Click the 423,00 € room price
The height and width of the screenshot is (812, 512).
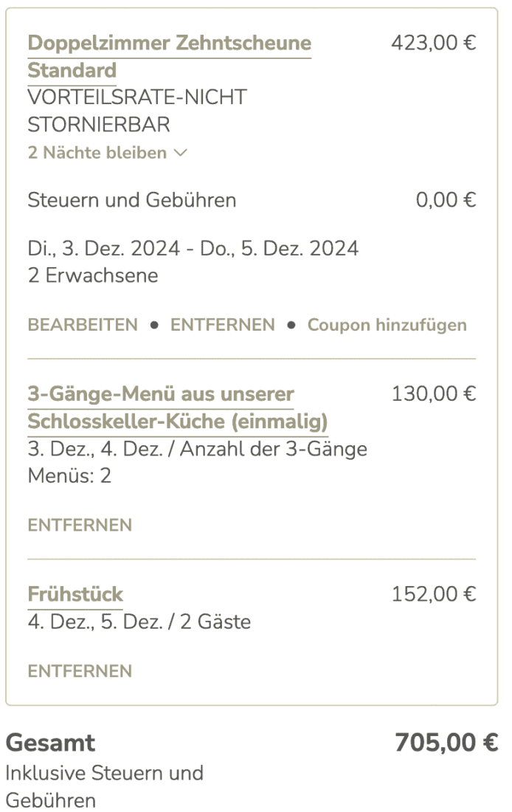(x=434, y=43)
